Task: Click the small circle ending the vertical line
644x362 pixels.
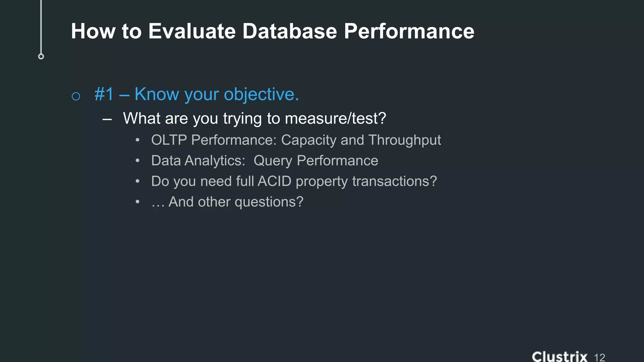Action: 41,57
